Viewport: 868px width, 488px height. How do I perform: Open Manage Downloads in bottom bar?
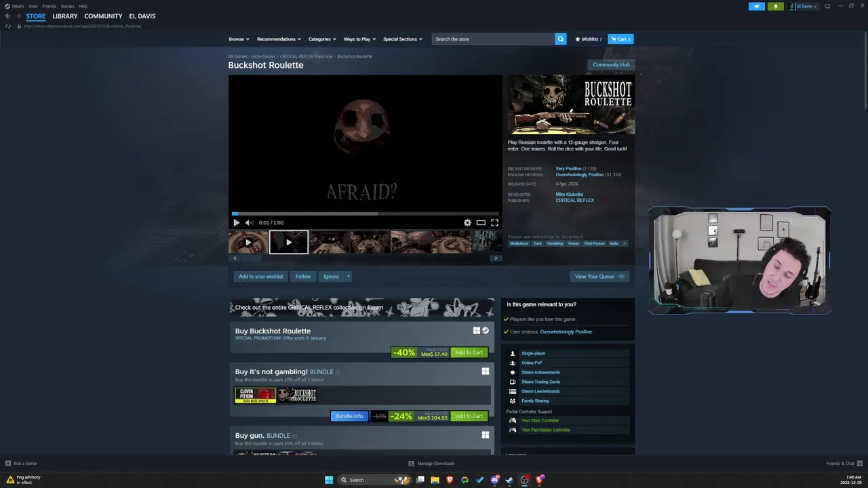tap(431, 464)
